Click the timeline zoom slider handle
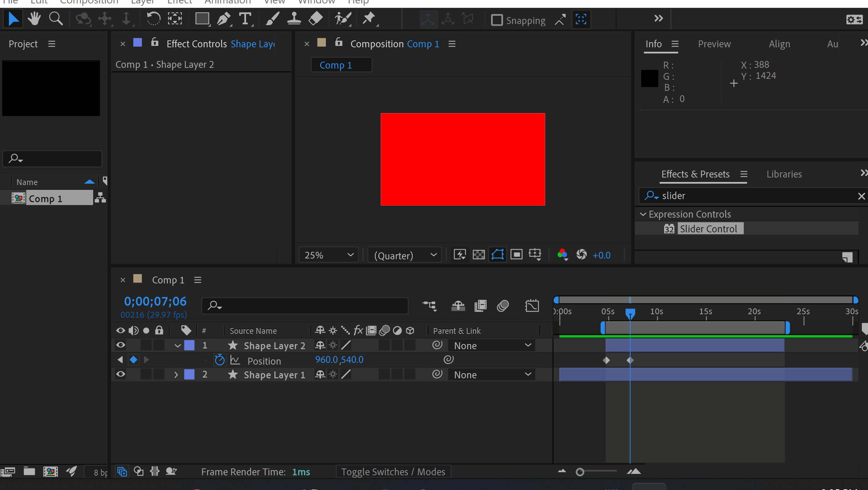 coord(580,472)
